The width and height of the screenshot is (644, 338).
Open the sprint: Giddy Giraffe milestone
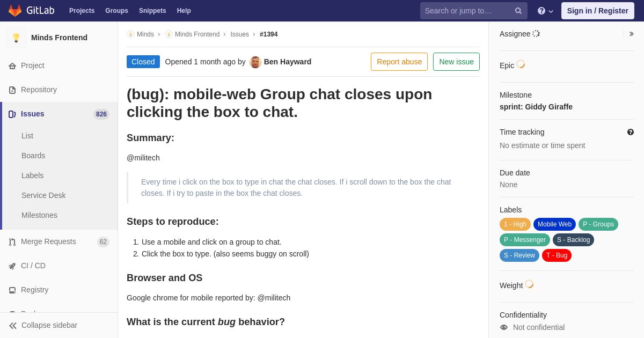pyautogui.click(x=536, y=107)
